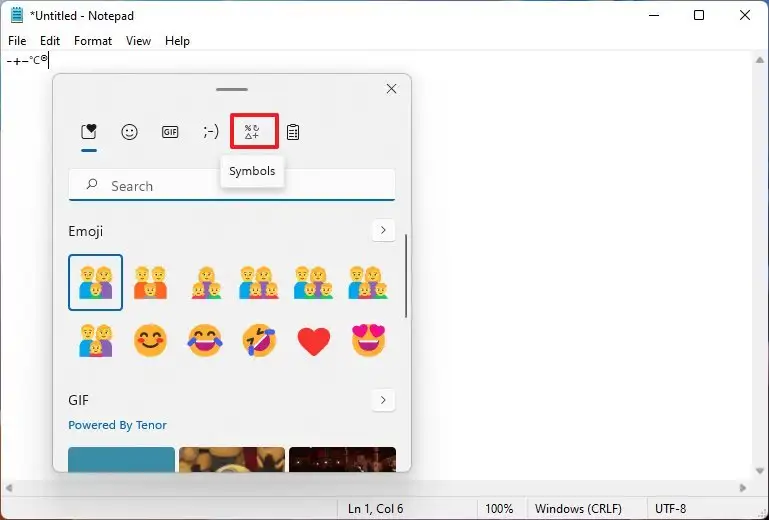Open Clipboard history tab icon
769x520 pixels.
coord(293,132)
